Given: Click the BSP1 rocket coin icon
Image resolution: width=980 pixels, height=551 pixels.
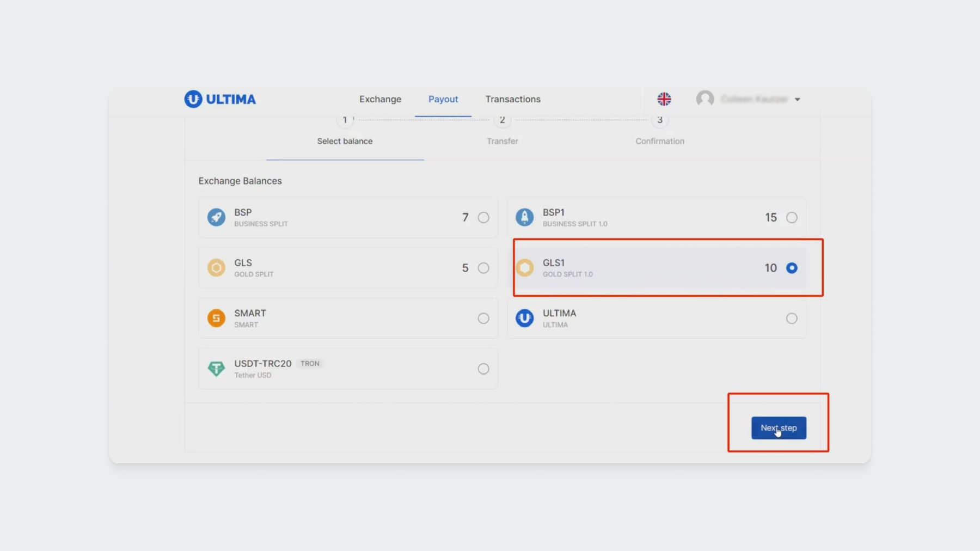Looking at the screenshot, I should tap(524, 217).
